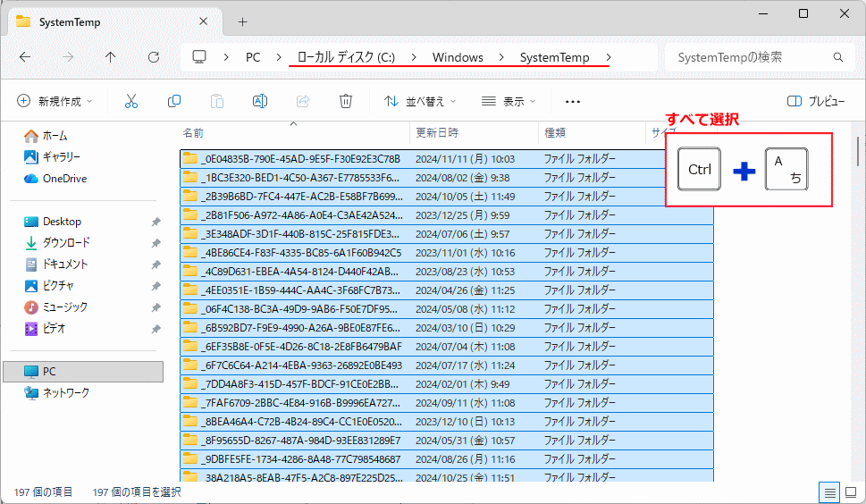The width and height of the screenshot is (866, 504).
Task: Select PC in the navigation pane
Action: coord(83,372)
